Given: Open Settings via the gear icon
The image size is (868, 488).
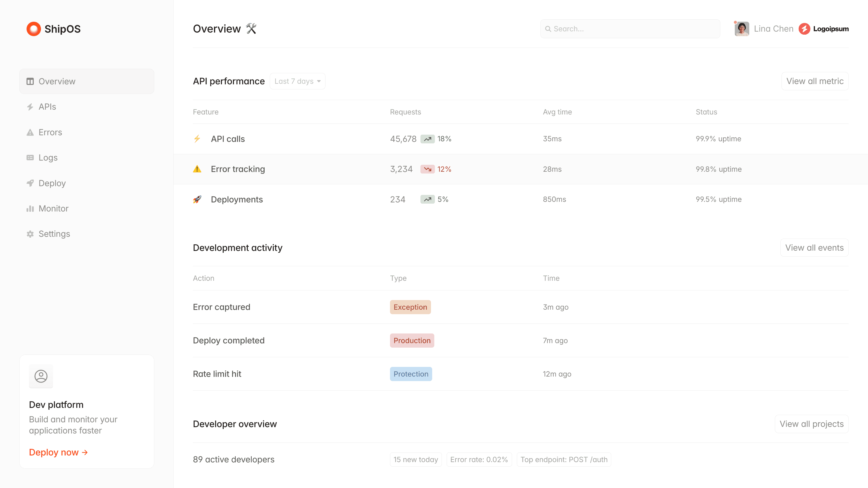Looking at the screenshot, I should tap(30, 234).
